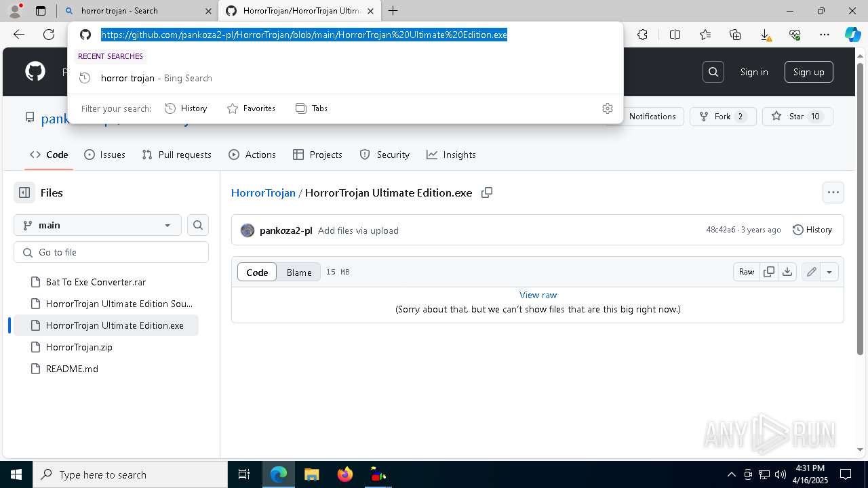Open Downloads icon in Edge toolbar
The height and width of the screenshot is (488, 868).
coord(765,35)
